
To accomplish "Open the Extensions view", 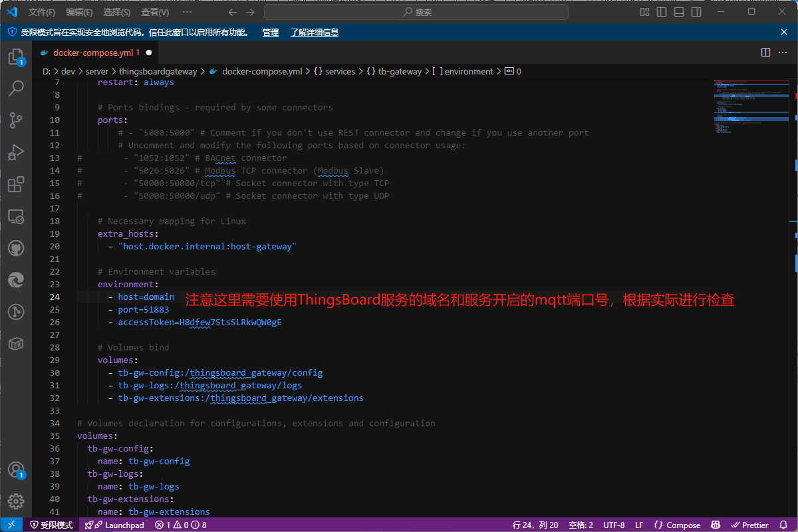I will coord(16,184).
